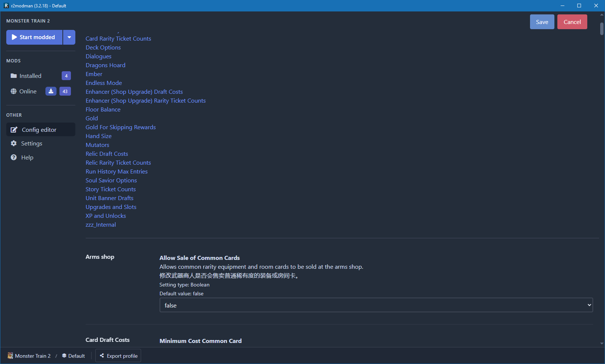The image size is (605, 364).
Task: Jump to Hand Size section
Action: pyautogui.click(x=99, y=136)
